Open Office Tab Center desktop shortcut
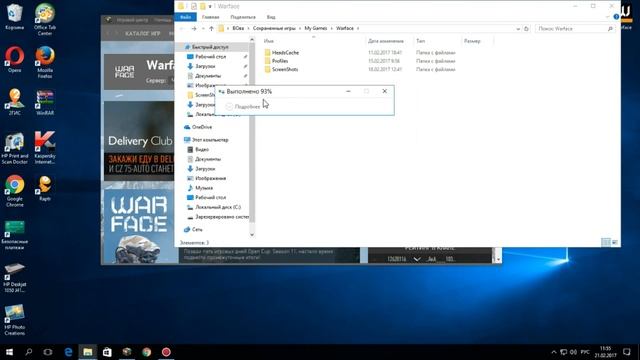Screen dimensions: 640x360 click(45, 19)
